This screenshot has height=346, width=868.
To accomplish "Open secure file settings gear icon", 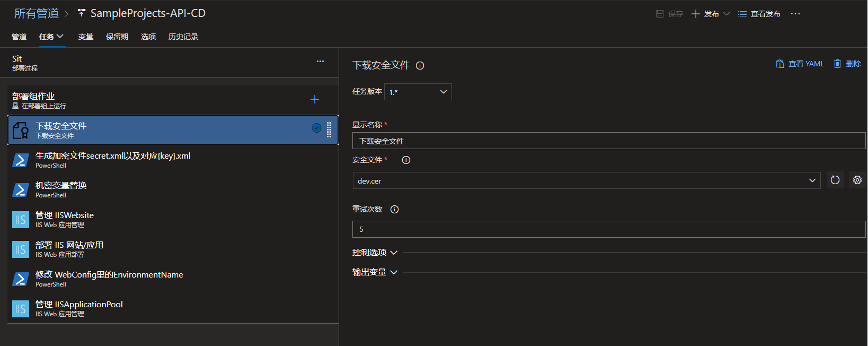I will pyautogui.click(x=857, y=180).
